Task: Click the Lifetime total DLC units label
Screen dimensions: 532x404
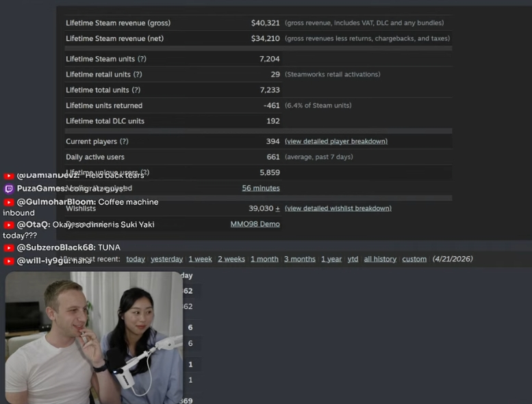Action: pos(105,121)
